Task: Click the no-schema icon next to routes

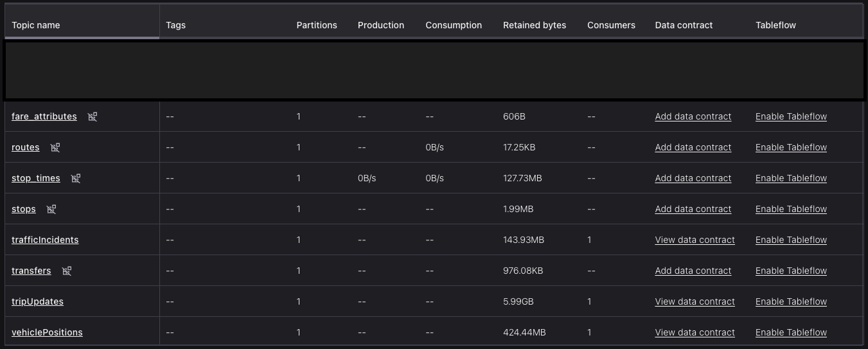Action: (x=55, y=148)
